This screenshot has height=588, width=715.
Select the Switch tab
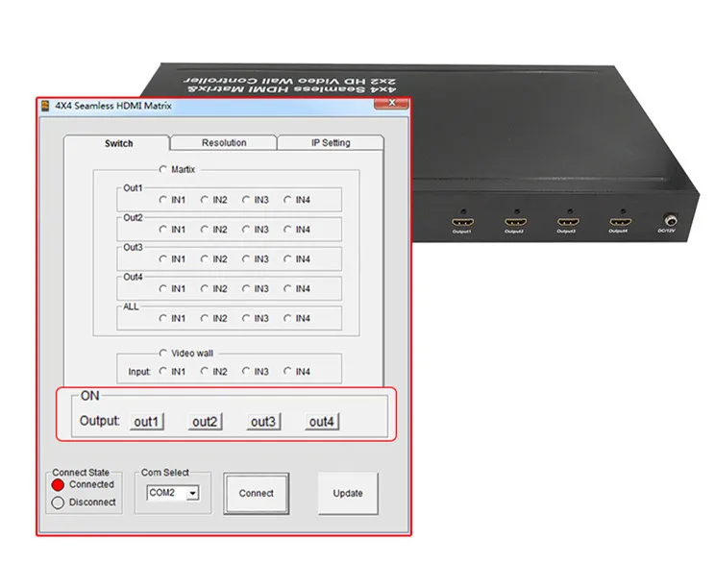click(x=117, y=143)
